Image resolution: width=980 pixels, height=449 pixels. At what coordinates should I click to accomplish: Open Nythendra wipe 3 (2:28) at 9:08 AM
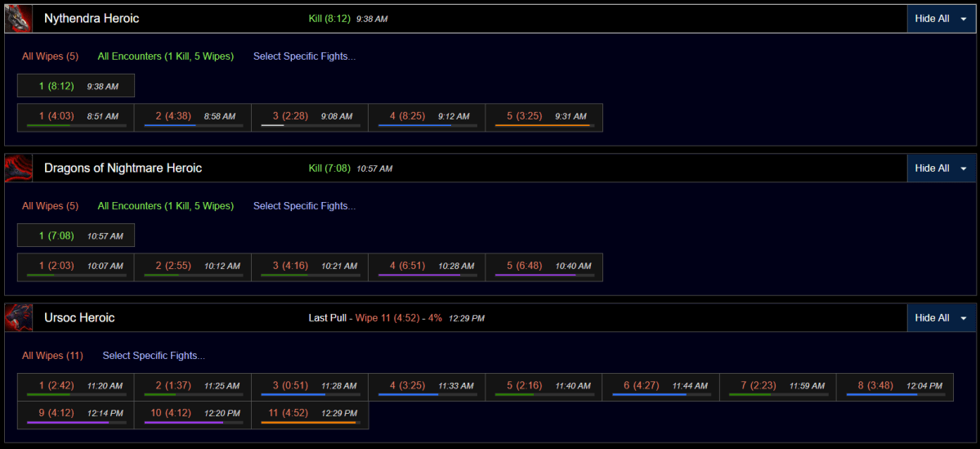click(310, 118)
